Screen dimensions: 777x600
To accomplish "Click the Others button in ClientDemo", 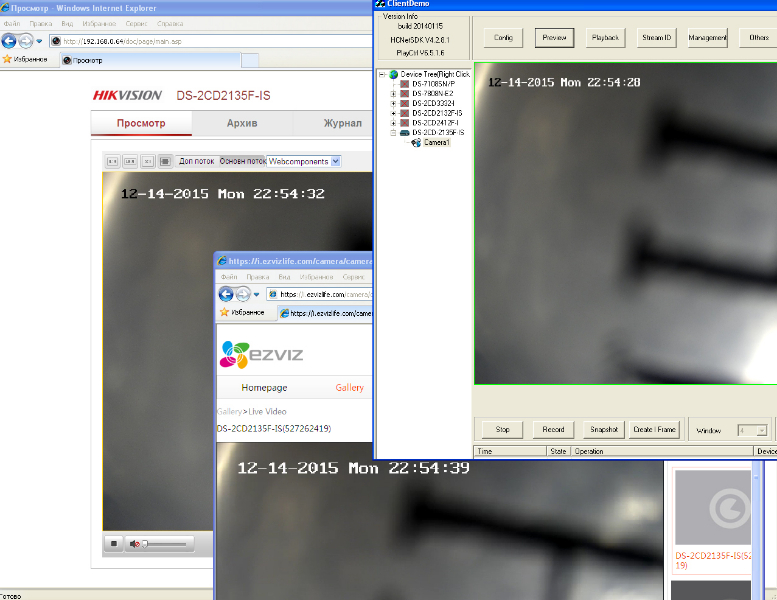I will [x=758, y=38].
